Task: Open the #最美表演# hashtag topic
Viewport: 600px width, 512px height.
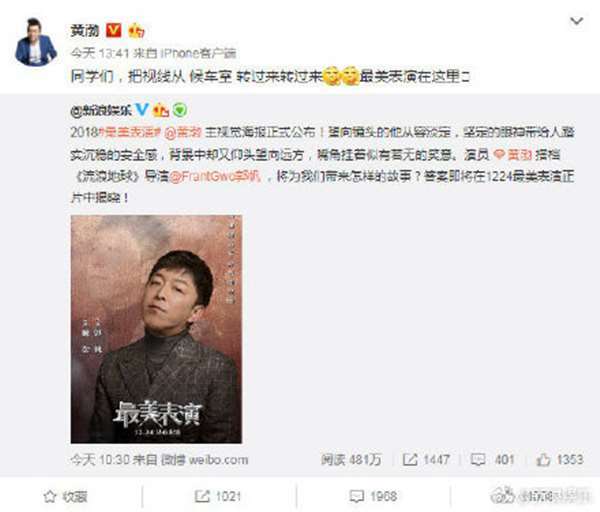Action: [x=130, y=132]
